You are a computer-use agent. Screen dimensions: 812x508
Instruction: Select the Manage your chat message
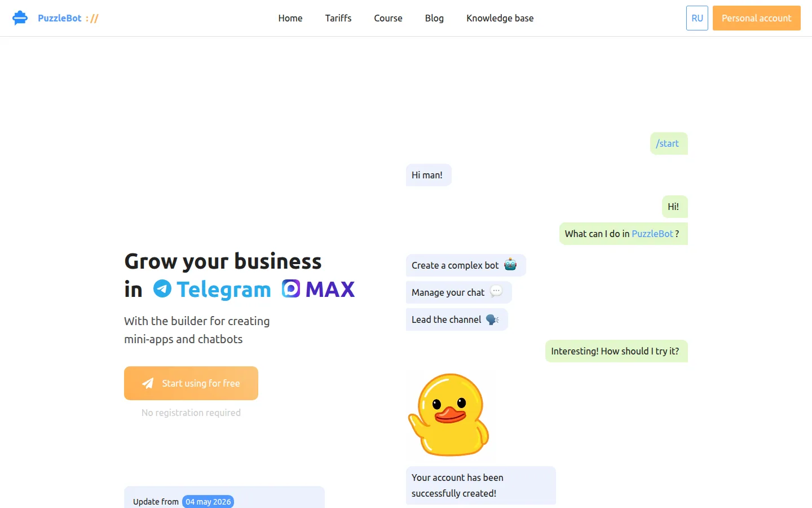(459, 292)
